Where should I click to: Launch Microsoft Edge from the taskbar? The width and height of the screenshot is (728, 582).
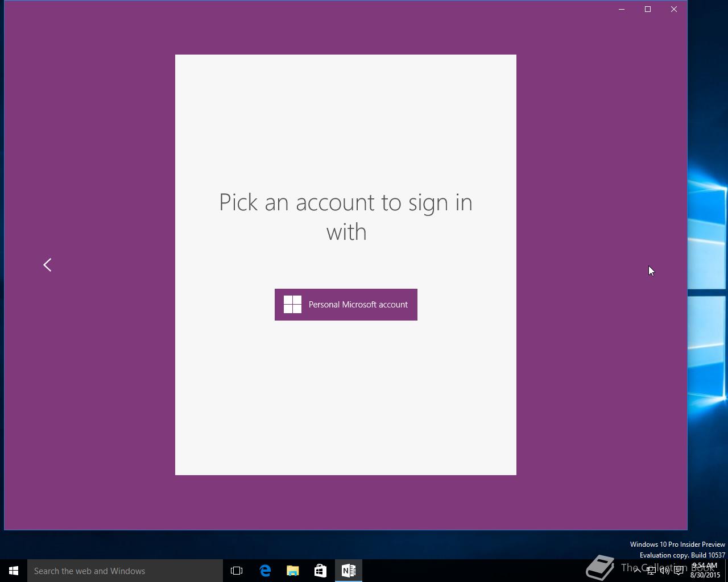click(265, 571)
